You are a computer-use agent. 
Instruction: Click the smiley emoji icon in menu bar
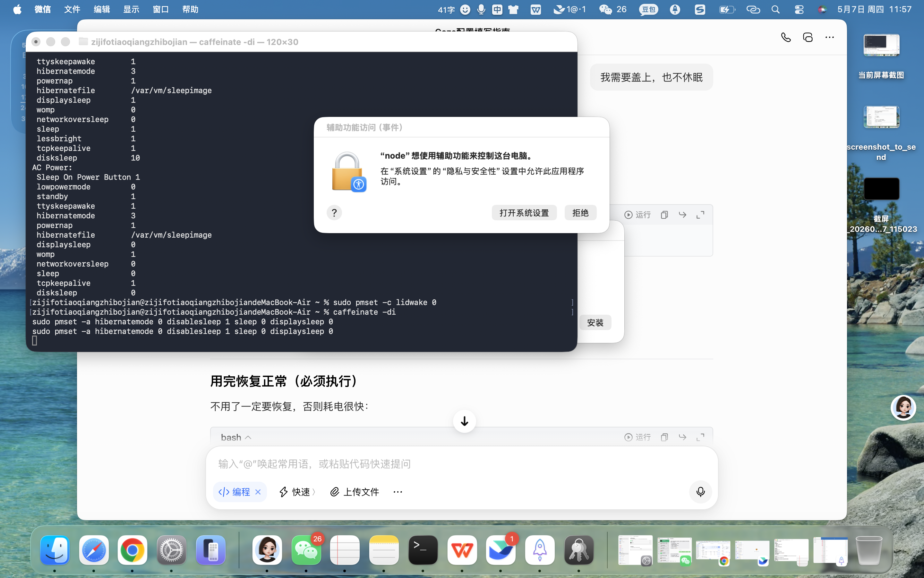pyautogui.click(x=465, y=10)
